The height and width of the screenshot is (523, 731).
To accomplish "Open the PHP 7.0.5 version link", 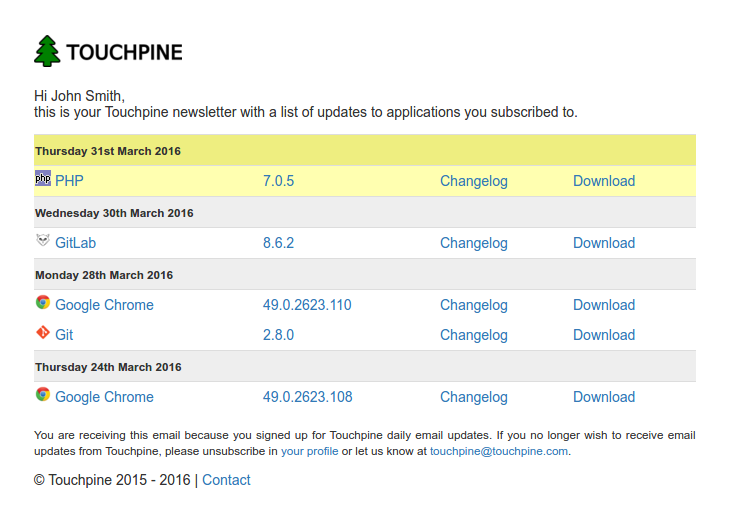I will [278, 181].
